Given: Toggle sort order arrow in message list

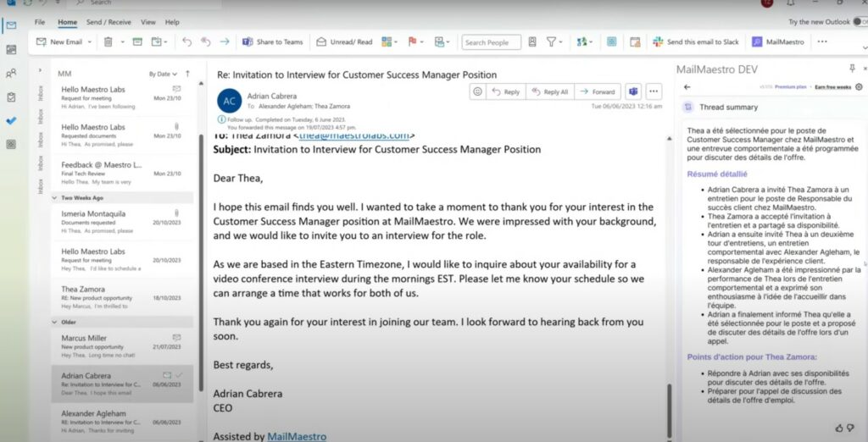Looking at the screenshot, I should 187,74.
